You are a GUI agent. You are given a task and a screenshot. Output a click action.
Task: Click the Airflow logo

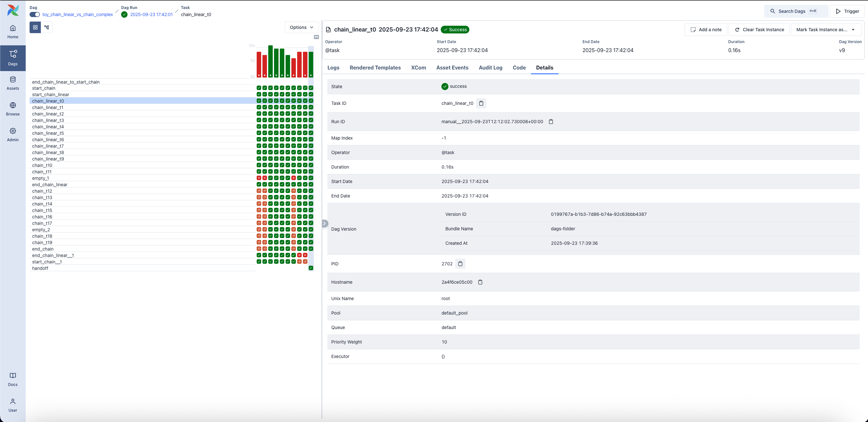coord(13,11)
